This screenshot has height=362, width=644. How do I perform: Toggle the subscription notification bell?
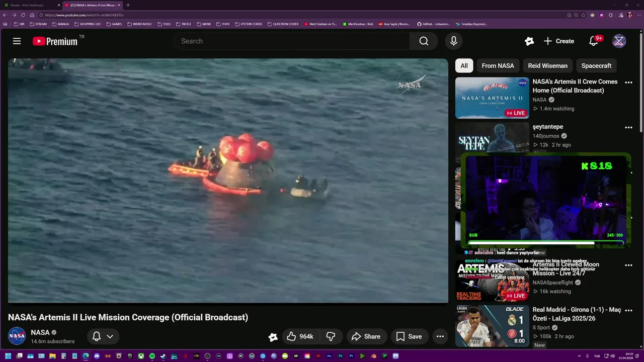pos(97,336)
